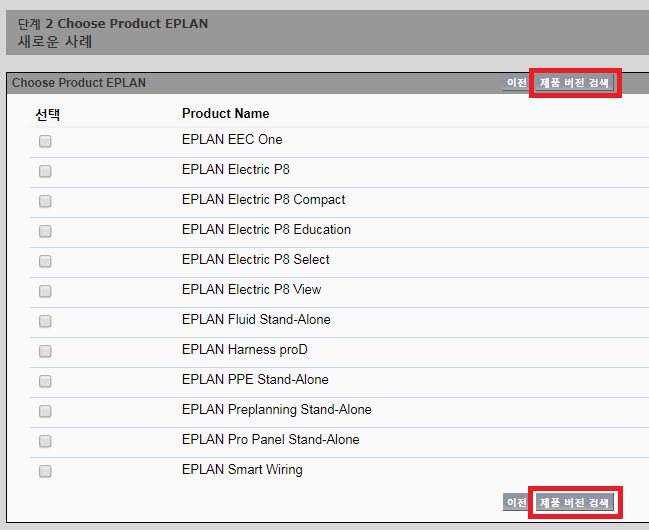The width and height of the screenshot is (649, 530).
Task: Click the bottom 이전 button
Action: (516, 502)
